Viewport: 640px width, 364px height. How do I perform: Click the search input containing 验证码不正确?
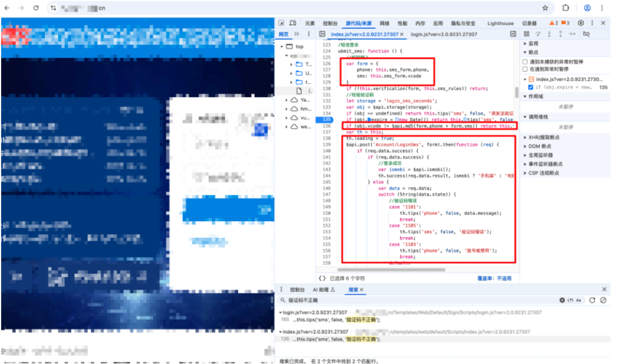point(415,300)
